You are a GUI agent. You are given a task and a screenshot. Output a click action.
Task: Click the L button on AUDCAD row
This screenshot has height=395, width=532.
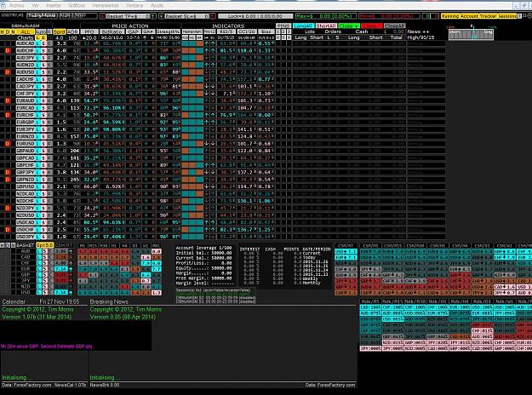tap(38, 43)
